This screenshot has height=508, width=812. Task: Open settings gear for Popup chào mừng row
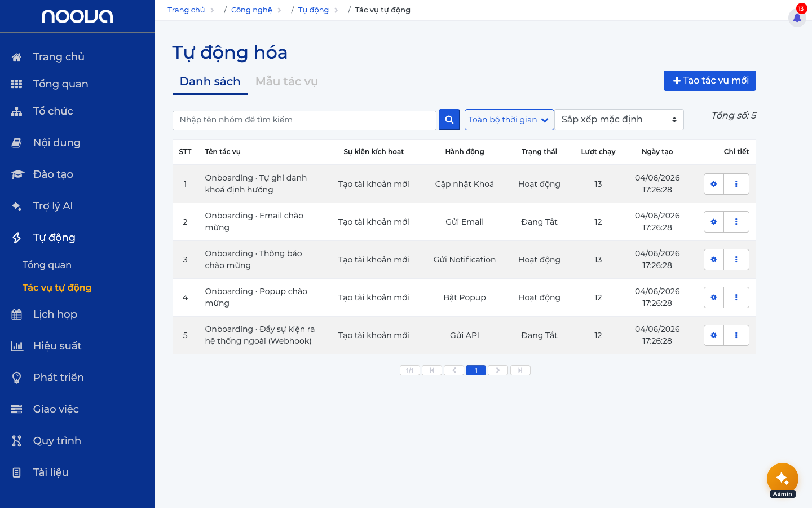tap(714, 297)
